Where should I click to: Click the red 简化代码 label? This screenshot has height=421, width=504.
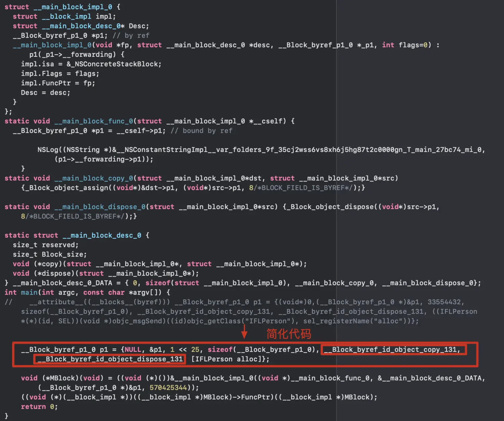click(289, 334)
